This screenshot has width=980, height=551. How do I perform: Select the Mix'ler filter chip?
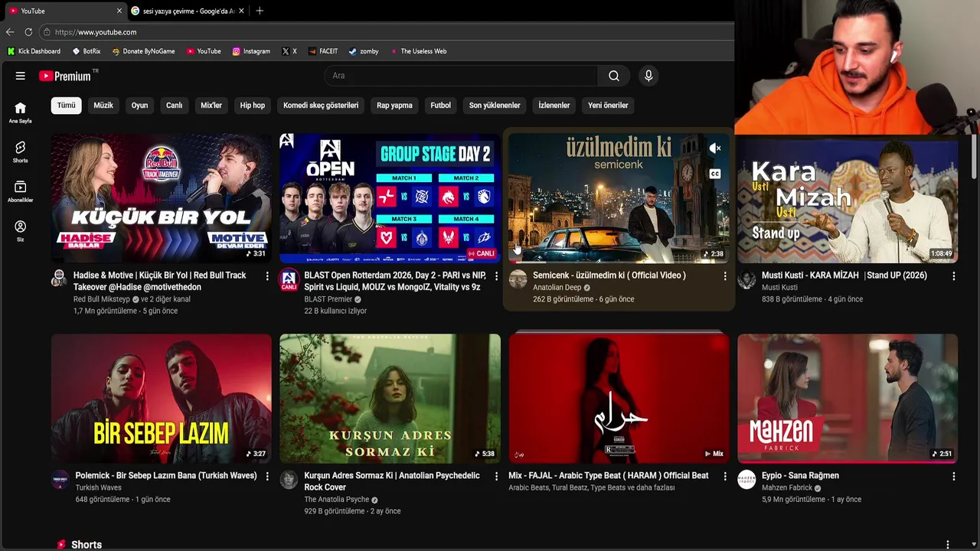click(x=211, y=106)
